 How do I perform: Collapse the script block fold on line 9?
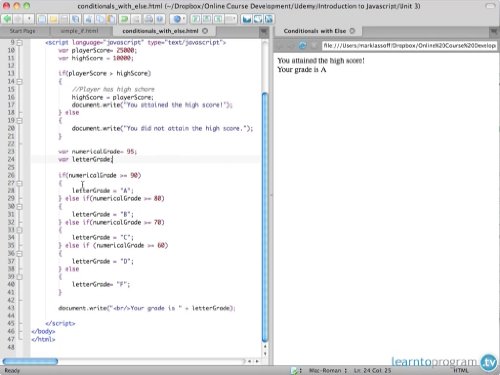pos(20,43)
